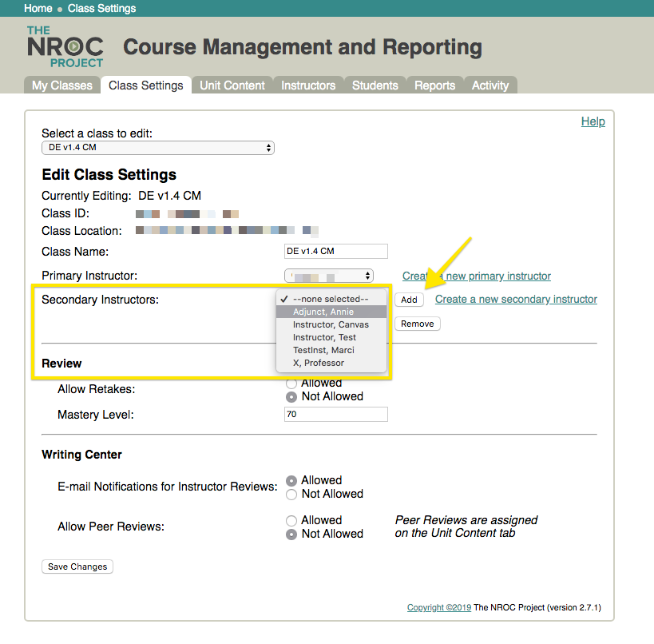
Task: Click the NROC Project logo
Action: 65,46
